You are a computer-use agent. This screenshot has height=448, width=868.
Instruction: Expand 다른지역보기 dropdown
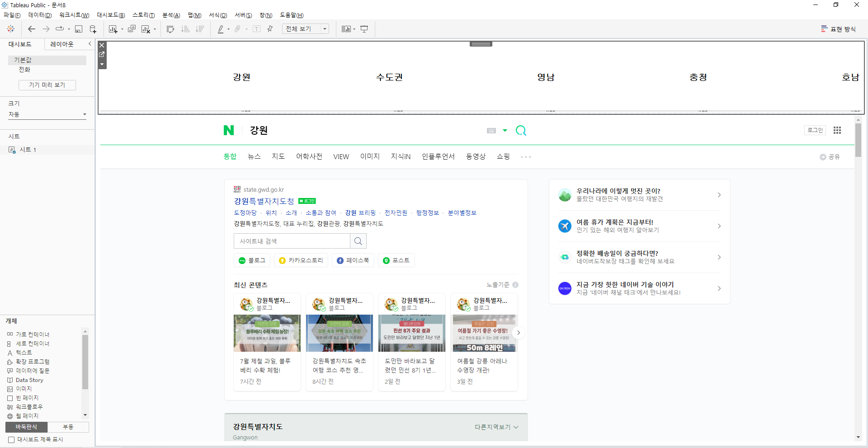(x=496, y=427)
